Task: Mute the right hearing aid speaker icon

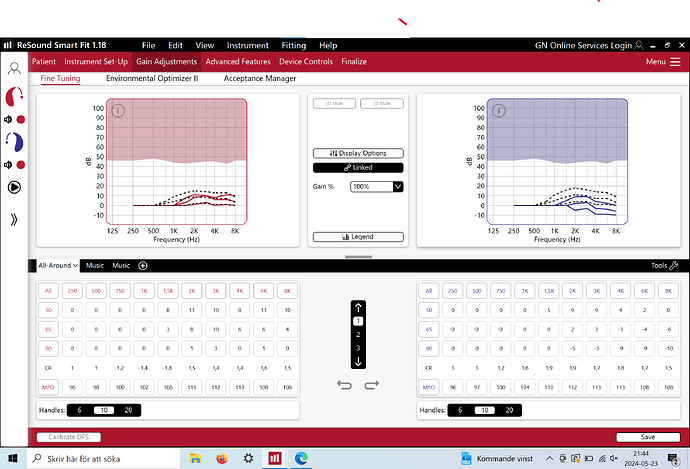Action: (x=8, y=120)
